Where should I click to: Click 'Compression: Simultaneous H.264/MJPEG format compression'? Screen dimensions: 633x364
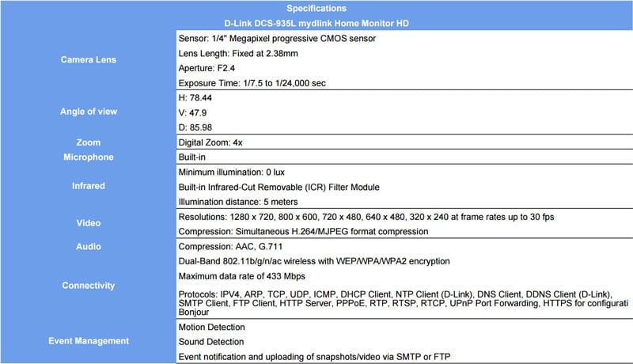(303, 232)
